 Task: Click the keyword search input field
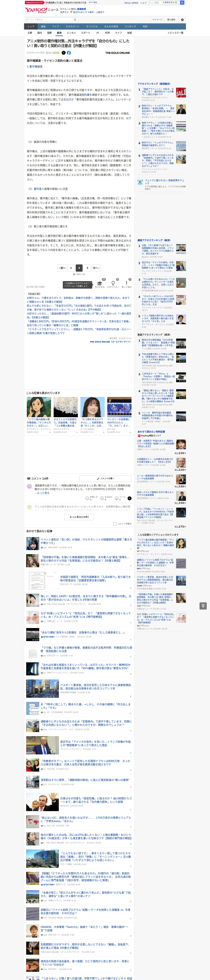click(x=49, y=19)
